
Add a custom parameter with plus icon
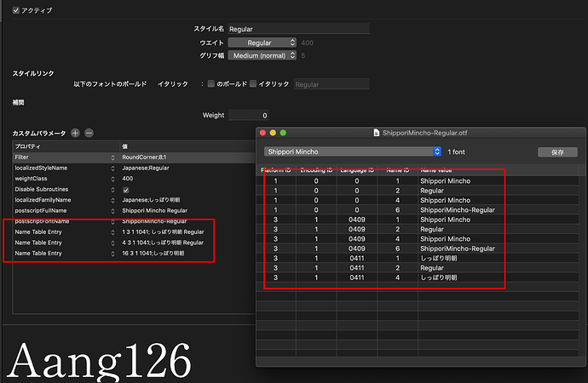point(75,133)
